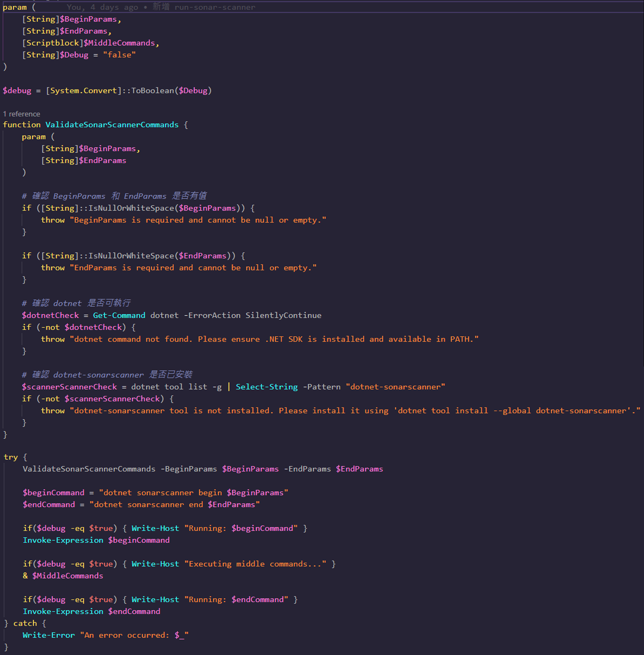Click $dotnetCheck in its assignment line
The height and width of the screenshot is (655, 644).
tap(50, 315)
